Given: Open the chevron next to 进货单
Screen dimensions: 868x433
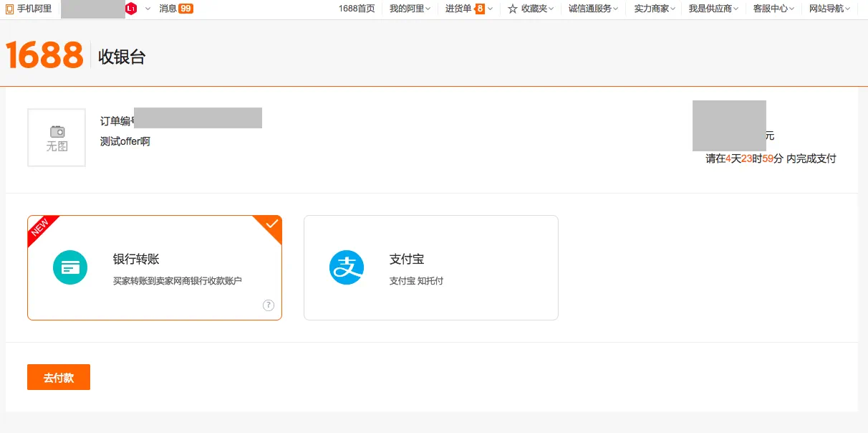Looking at the screenshot, I should pyautogui.click(x=491, y=9).
